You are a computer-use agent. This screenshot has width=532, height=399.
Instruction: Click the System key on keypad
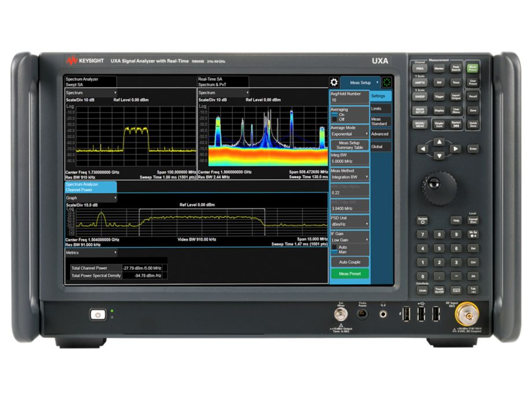coord(422,220)
